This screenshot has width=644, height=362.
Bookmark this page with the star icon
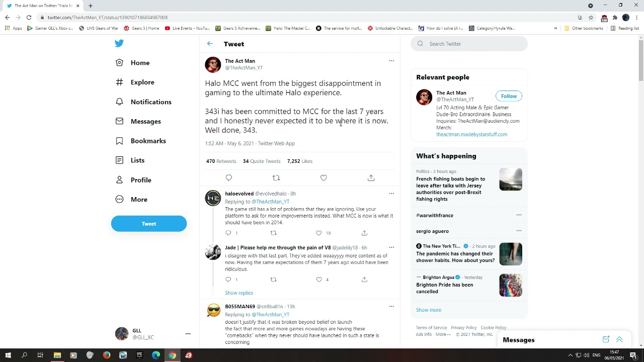(x=591, y=18)
